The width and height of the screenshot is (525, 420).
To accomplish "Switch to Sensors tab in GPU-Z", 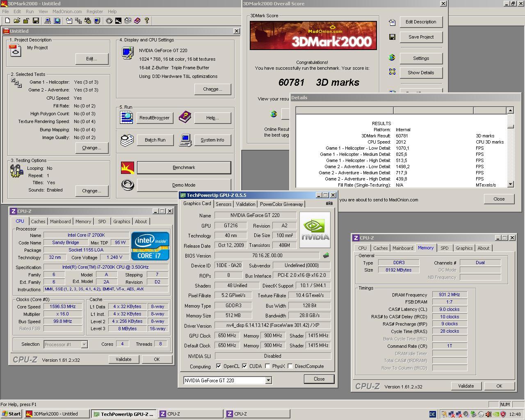I will coord(224,204).
